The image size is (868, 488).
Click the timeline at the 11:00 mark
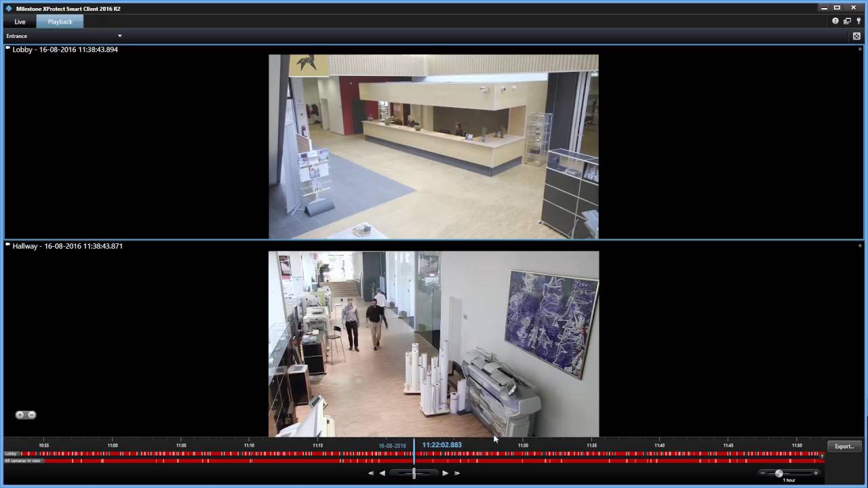tap(113, 445)
